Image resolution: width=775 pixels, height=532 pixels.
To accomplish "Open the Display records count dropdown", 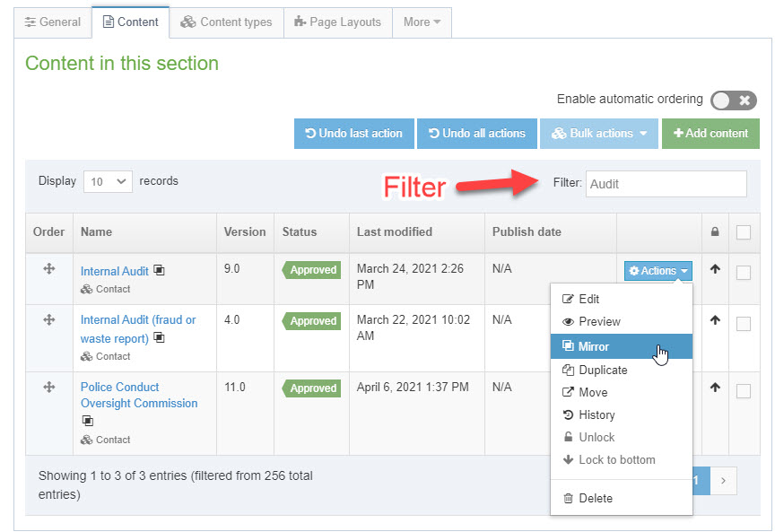I will click(x=108, y=181).
